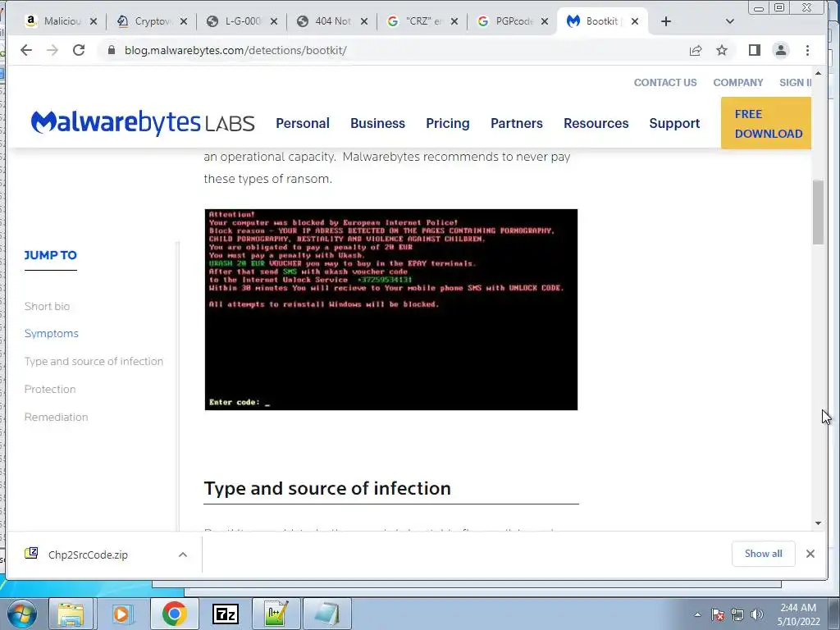The width and height of the screenshot is (840, 630).
Task: Open downloaded Chp2SrcCode.zip file
Action: (x=88, y=555)
